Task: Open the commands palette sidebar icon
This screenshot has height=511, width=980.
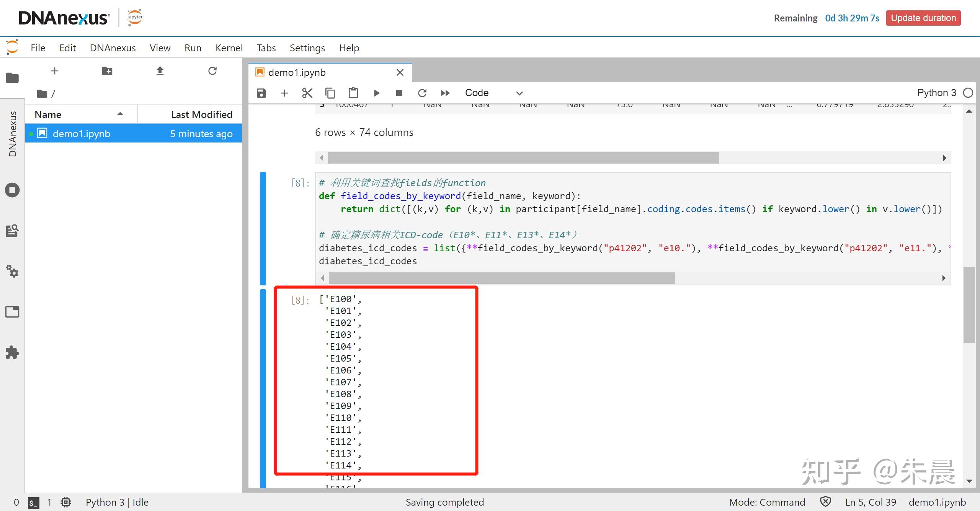Action: (x=12, y=231)
